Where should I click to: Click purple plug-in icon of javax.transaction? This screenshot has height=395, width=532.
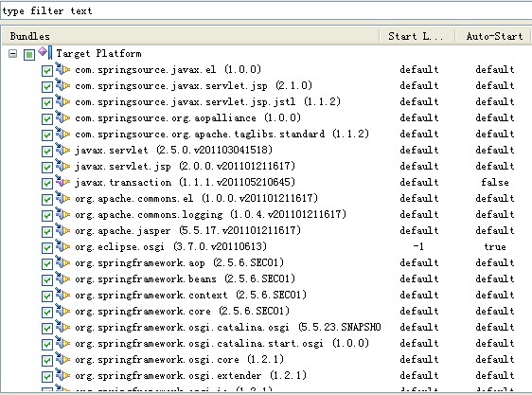(62, 182)
